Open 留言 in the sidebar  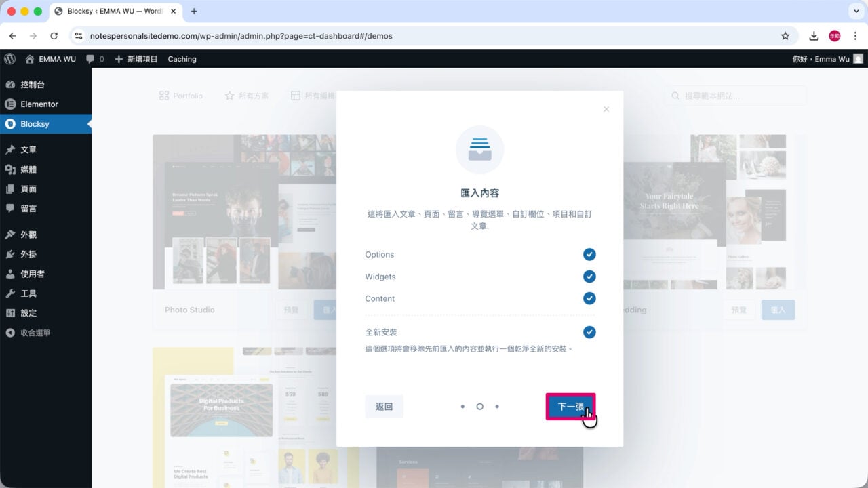[x=45, y=209]
